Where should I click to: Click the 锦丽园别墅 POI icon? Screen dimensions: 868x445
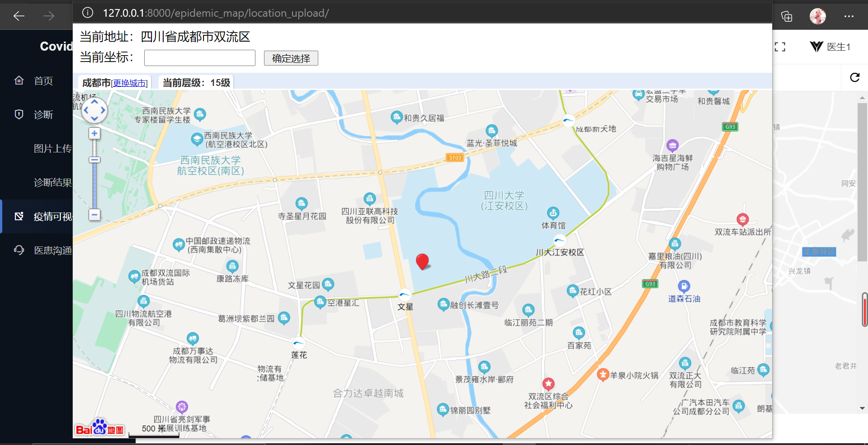[443, 410]
